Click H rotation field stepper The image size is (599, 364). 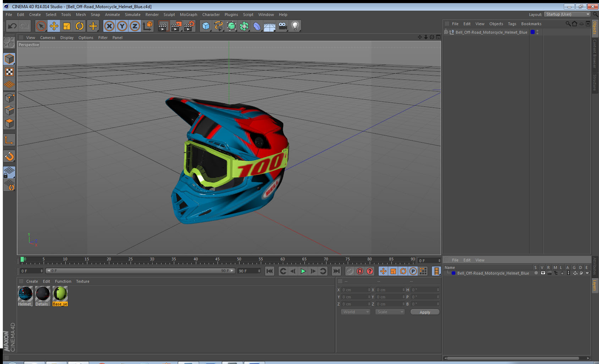(438, 290)
